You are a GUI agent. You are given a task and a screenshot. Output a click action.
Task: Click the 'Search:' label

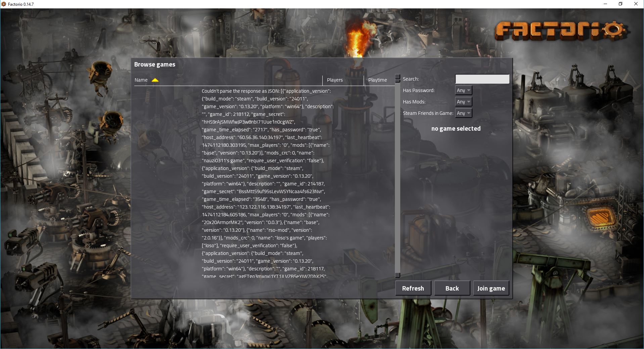411,79
